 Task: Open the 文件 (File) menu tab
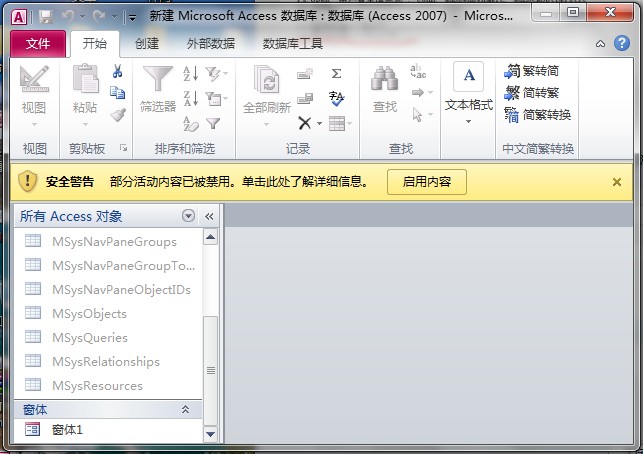click(38, 43)
